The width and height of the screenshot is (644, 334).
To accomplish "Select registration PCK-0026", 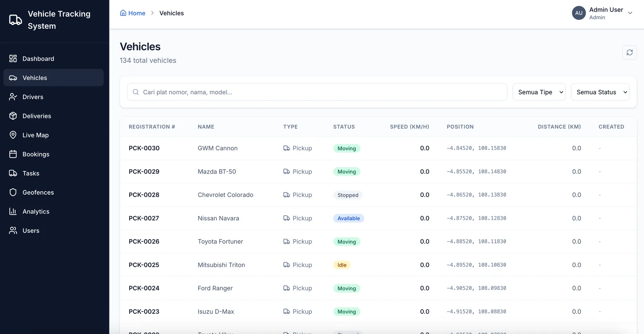I will click(144, 242).
